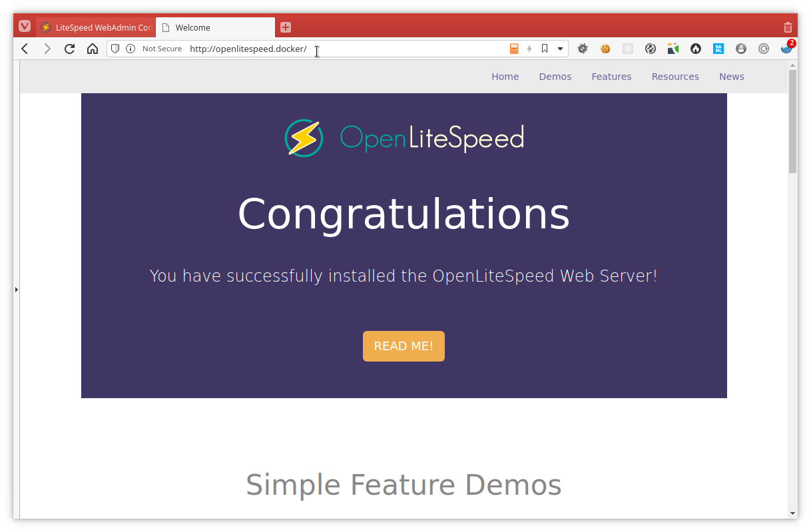811x532 pixels.
Task: Open the Features link in the navbar
Action: (611, 76)
